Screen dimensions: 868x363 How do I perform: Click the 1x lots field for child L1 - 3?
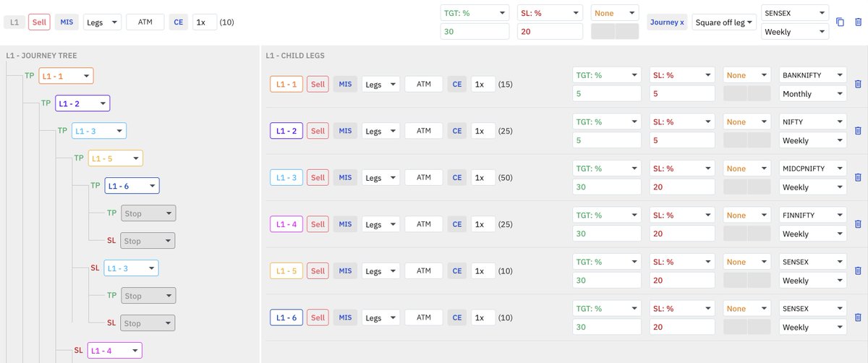click(483, 177)
